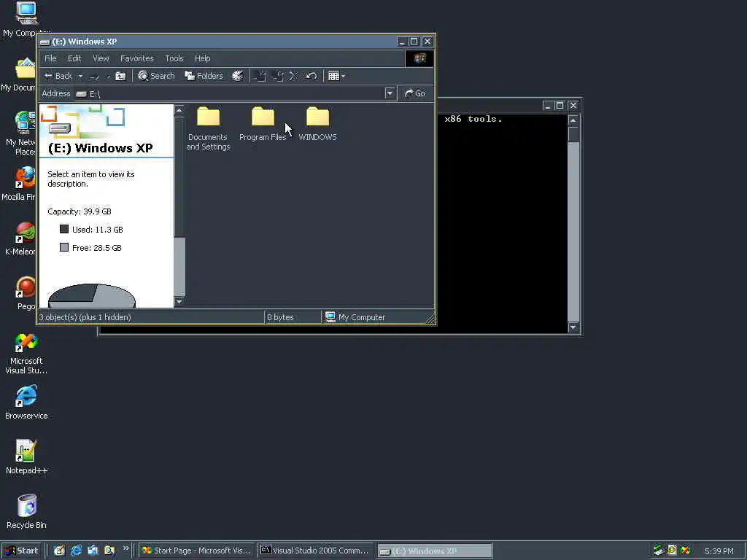Select the Program Files folder
This screenshot has width=747, height=560.
263,124
